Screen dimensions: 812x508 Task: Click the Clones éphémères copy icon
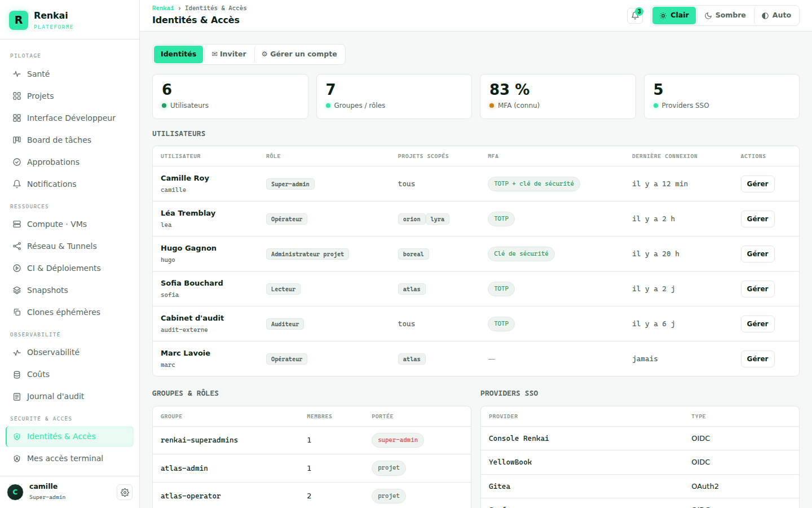coord(17,312)
